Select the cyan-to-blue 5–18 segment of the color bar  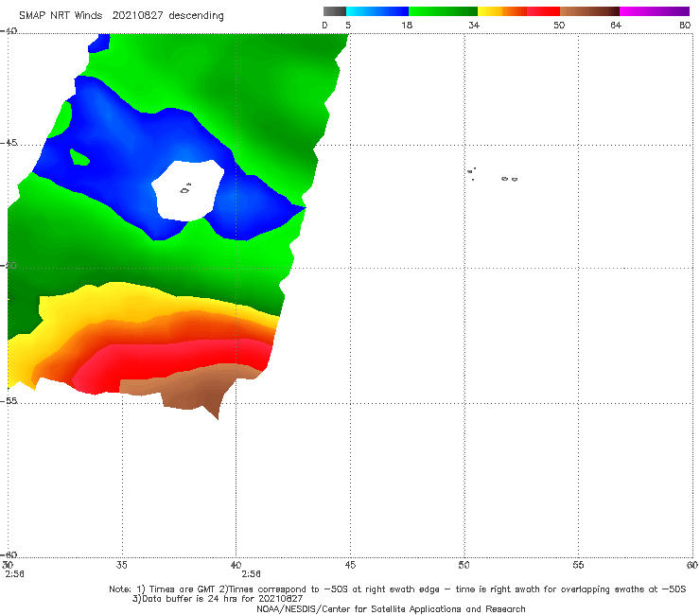(x=377, y=11)
